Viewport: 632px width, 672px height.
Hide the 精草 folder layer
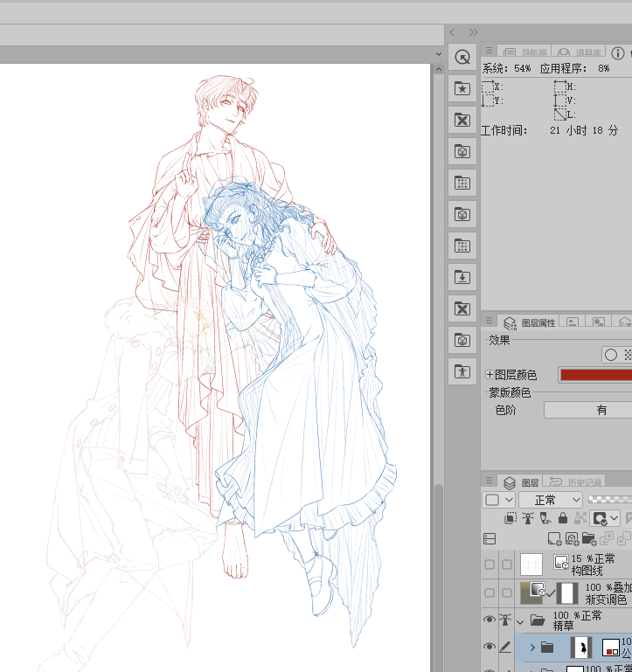490,620
